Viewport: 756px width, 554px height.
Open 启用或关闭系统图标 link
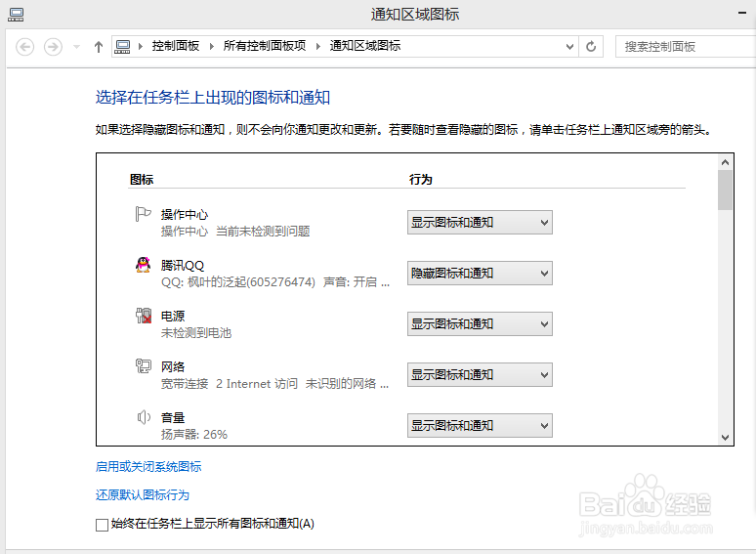148,467
